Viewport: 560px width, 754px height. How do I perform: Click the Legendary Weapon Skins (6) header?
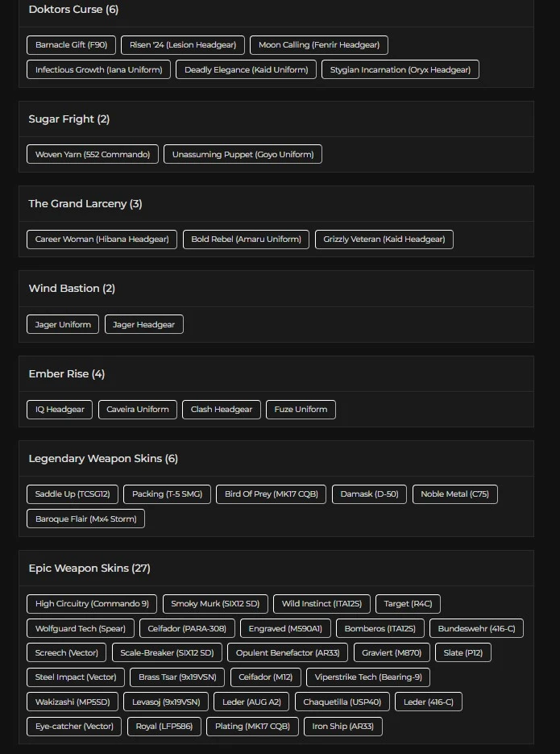103,459
